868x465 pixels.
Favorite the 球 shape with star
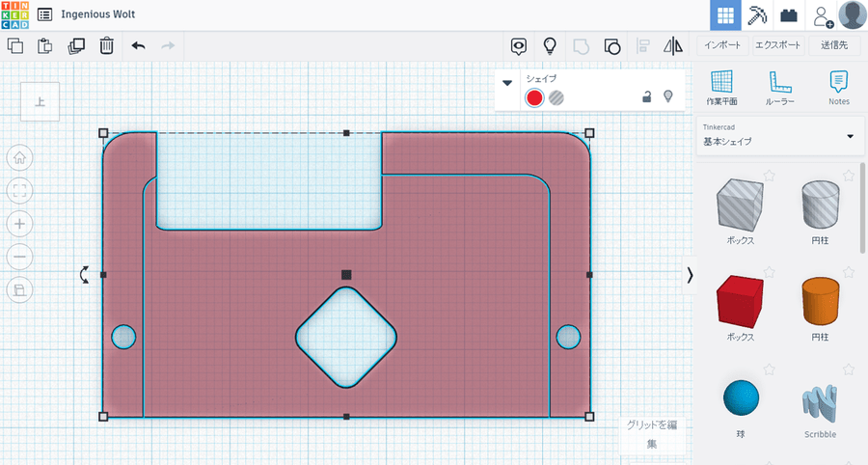click(769, 369)
